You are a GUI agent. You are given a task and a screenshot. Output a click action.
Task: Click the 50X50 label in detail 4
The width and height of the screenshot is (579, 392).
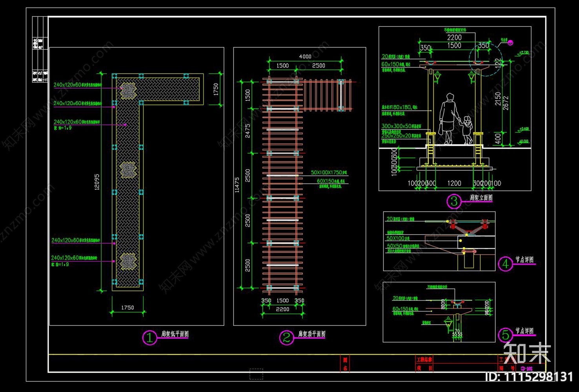tap(403, 246)
